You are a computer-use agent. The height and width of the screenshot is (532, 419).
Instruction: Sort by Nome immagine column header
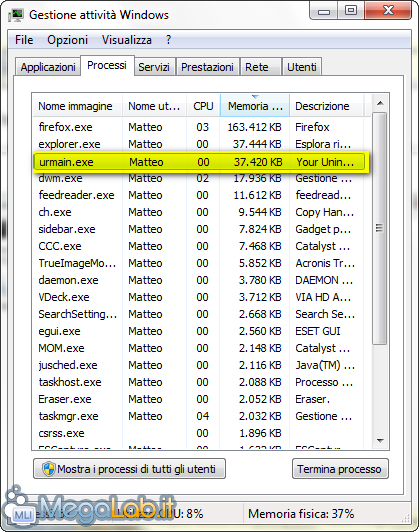[77, 106]
